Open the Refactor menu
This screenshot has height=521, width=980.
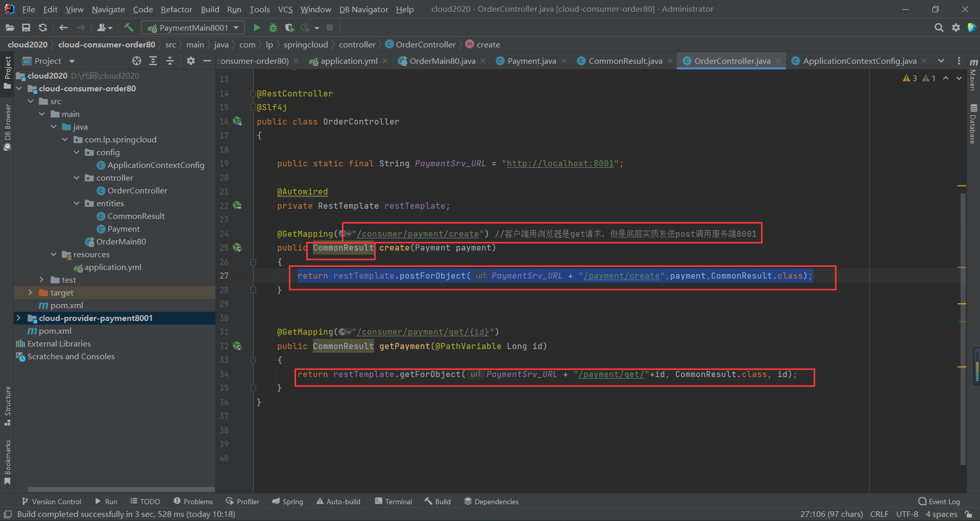click(x=176, y=9)
